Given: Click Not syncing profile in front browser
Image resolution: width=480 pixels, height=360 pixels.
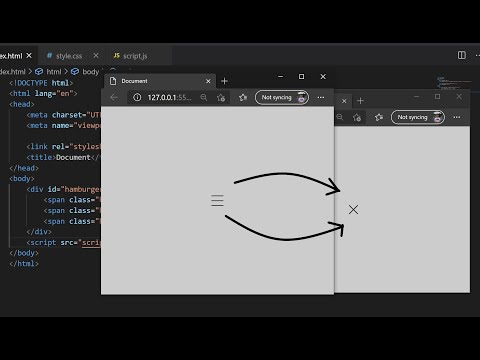Looking at the screenshot, I should (x=282, y=97).
